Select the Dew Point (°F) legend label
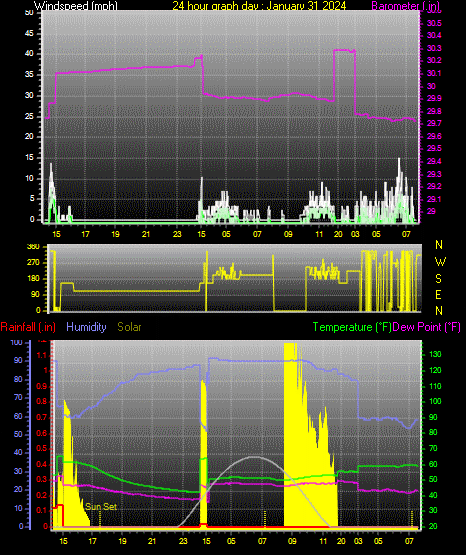Screen dimensions: 466x555 point(427,327)
